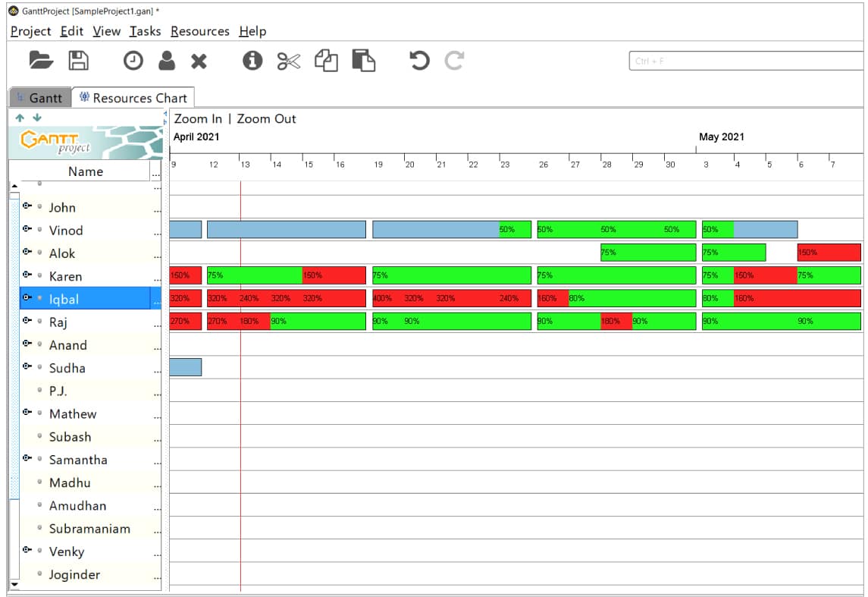Expand the Vinod resource assignments
868x597 pixels.
[x=27, y=229]
